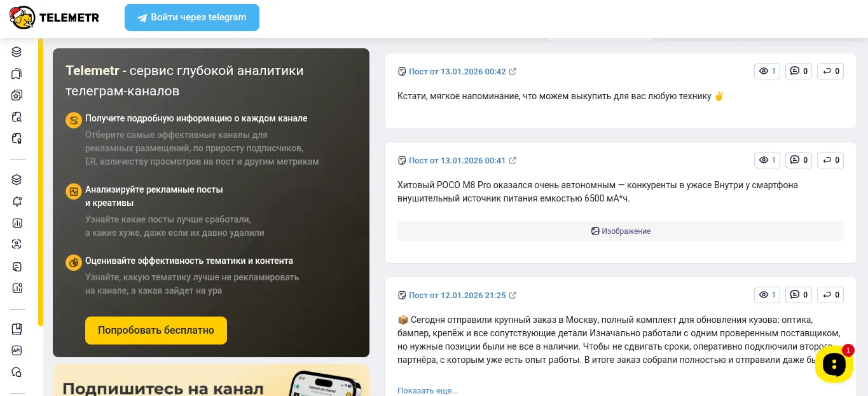This screenshot has width=868, height=396.
Task: Open the layers icon just above the bell
Action: point(17,180)
